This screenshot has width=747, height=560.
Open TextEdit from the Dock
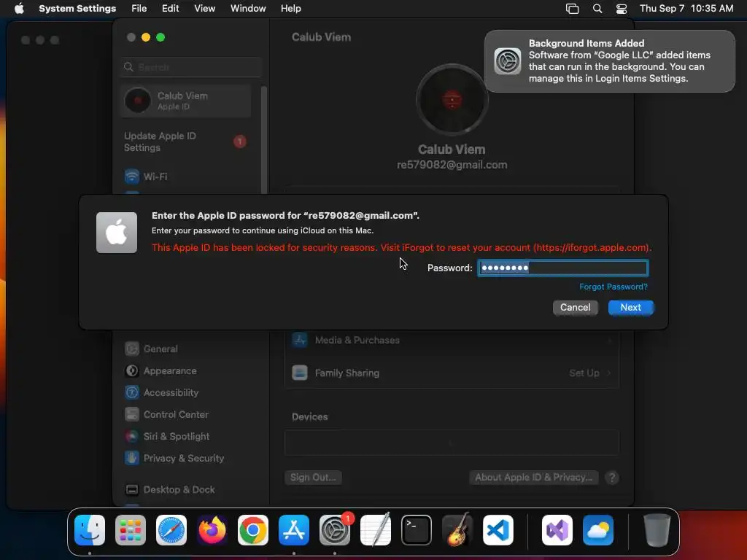pyautogui.click(x=376, y=530)
